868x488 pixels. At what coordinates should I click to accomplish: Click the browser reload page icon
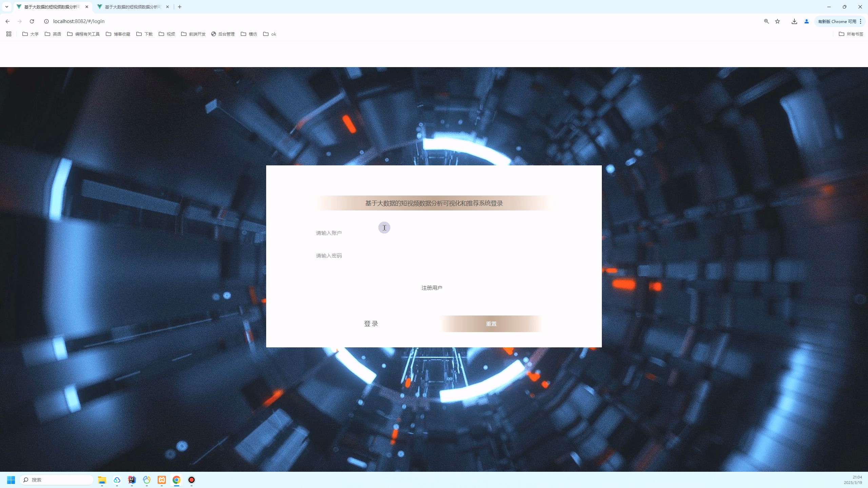[x=32, y=21]
